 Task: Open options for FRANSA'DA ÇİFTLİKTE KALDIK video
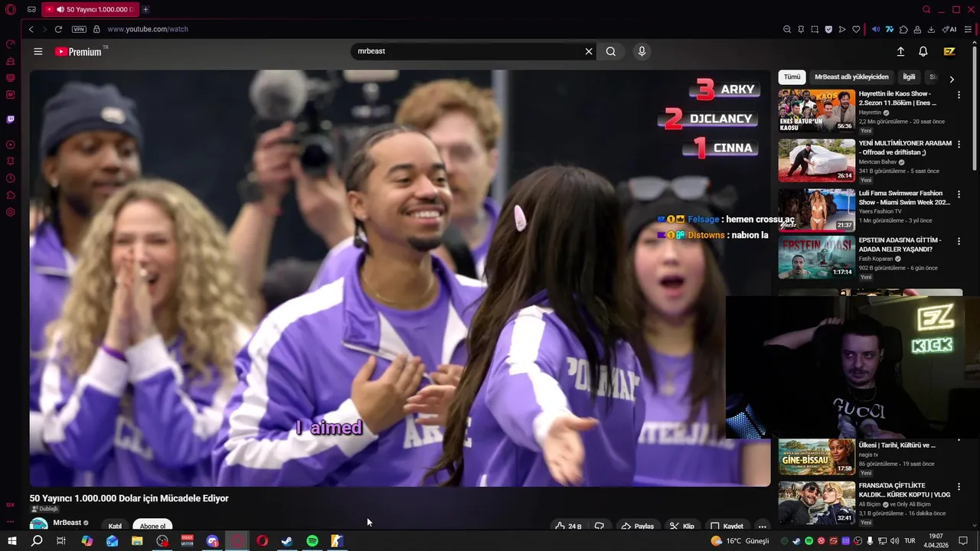pyautogui.click(x=959, y=487)
